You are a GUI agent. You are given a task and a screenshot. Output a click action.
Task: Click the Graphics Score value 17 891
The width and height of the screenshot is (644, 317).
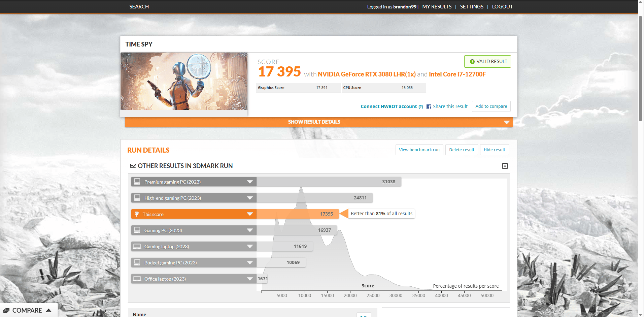pos(321,88)
